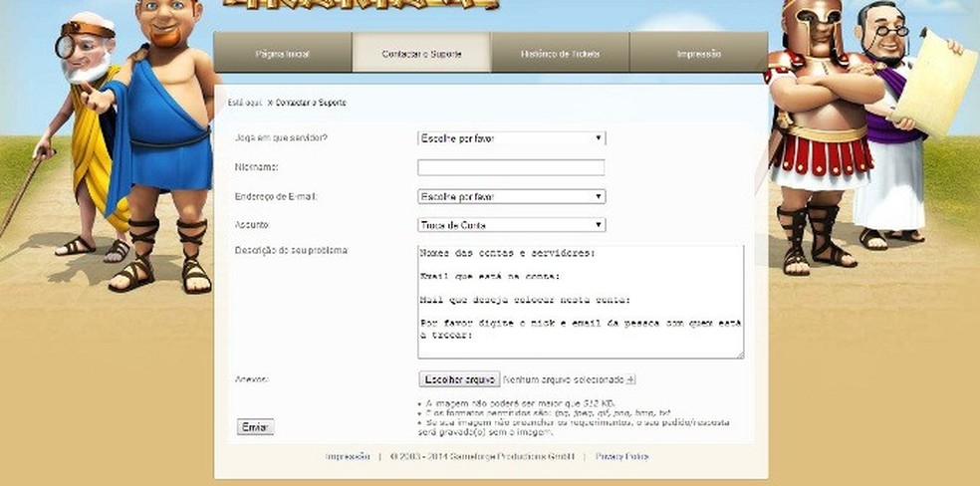Click the 'Email que está na conta:' line
980x486 pixels.
click(x=491, y=276)
